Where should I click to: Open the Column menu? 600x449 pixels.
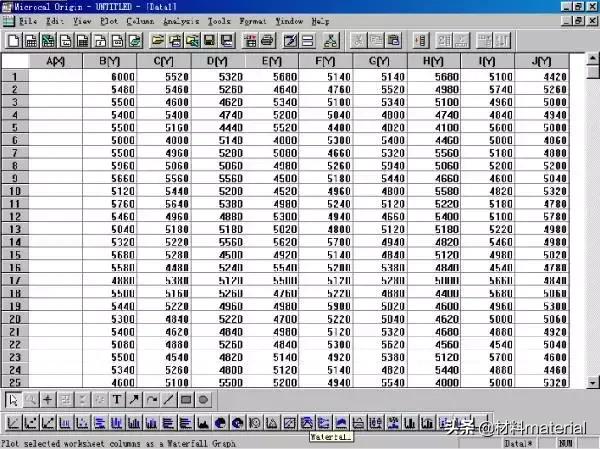tap(140, 21)
